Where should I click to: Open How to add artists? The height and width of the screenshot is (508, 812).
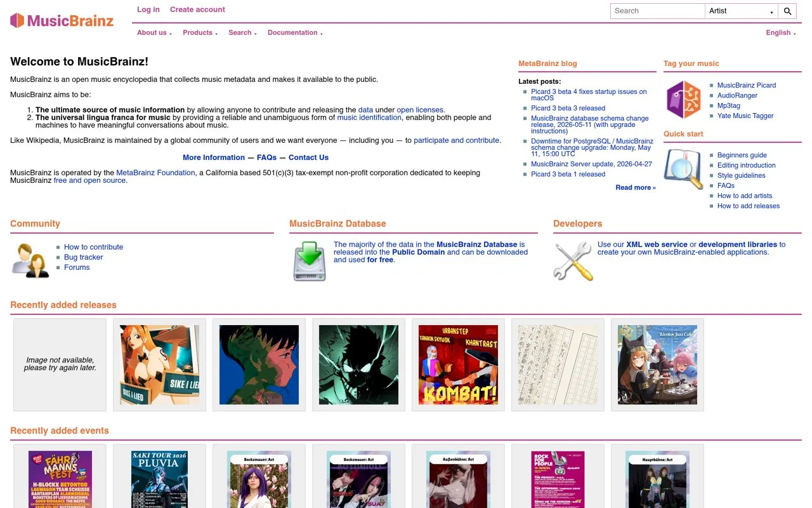pos(745,196)
